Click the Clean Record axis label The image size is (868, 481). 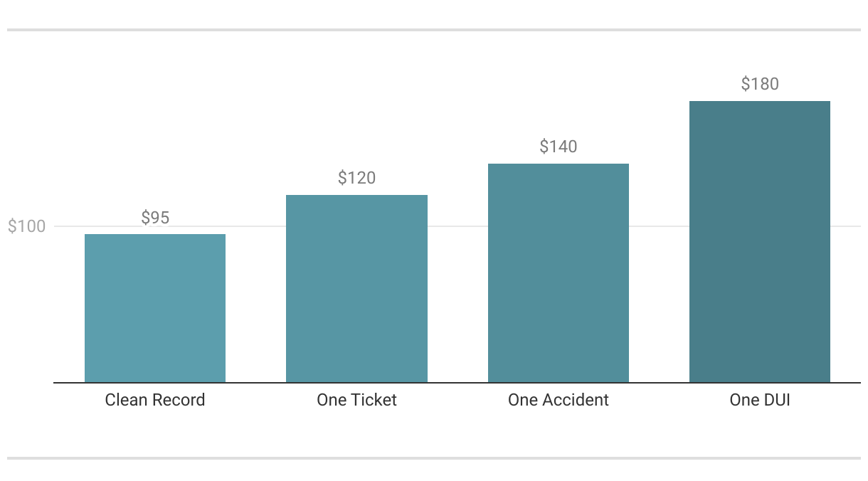(155, 400)
